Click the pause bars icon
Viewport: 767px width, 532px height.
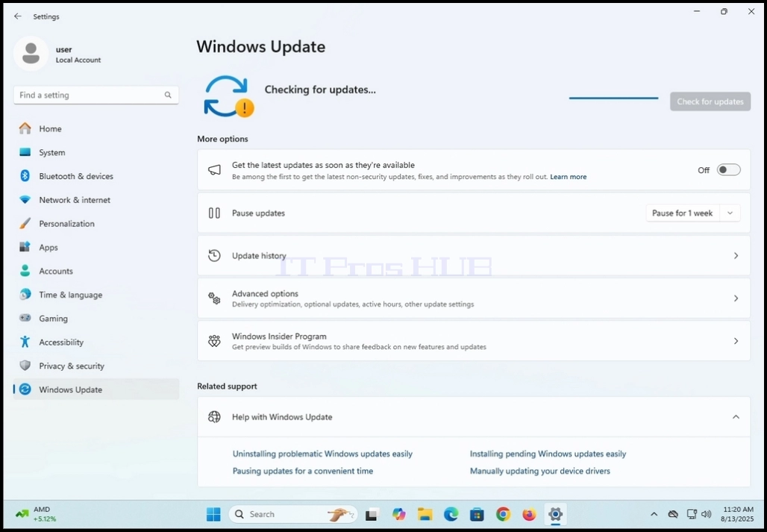[214, 213]
